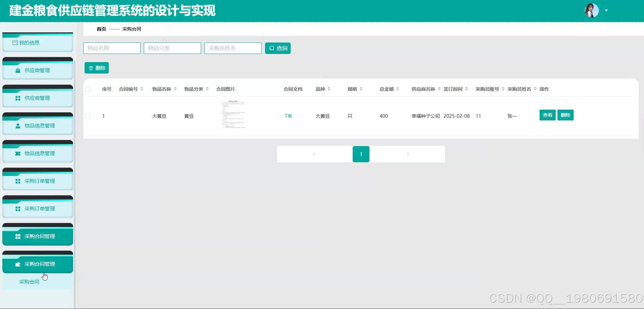The height and width of the screenshot is (309, 644).
Task: Focus the 采购员姓名 search field
Action: pos(233,48)
